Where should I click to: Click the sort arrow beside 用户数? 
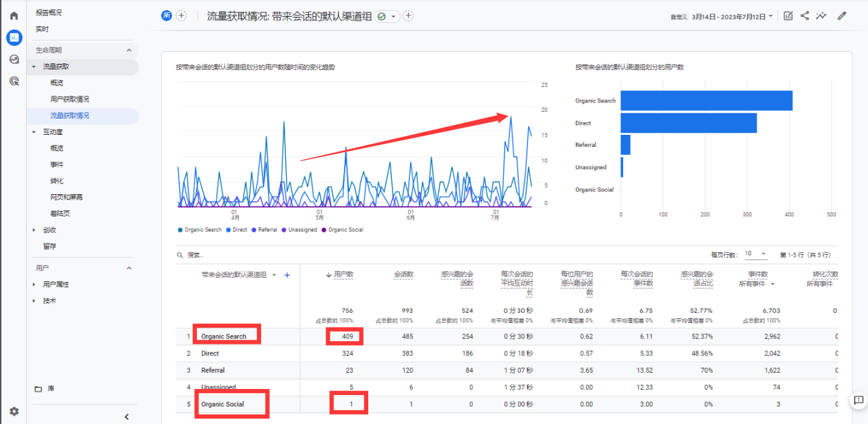pyautogui.click(x=329, y=275)
